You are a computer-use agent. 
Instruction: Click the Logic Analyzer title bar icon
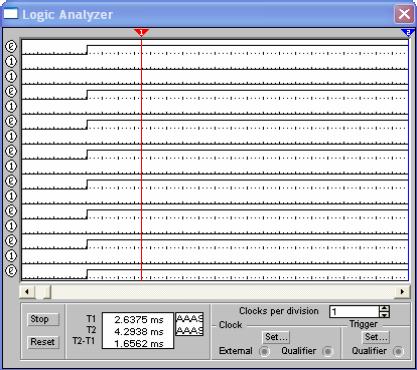tap(10, 14)
